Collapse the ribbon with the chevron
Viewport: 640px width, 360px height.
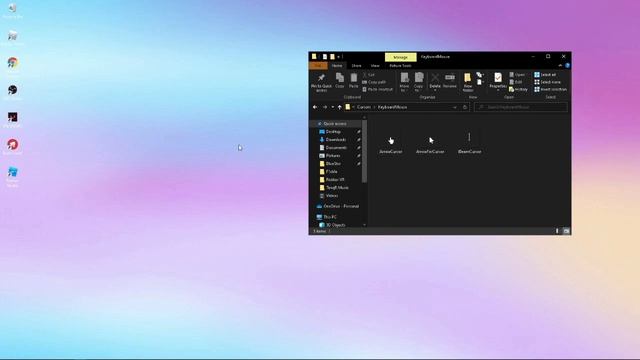560,66
